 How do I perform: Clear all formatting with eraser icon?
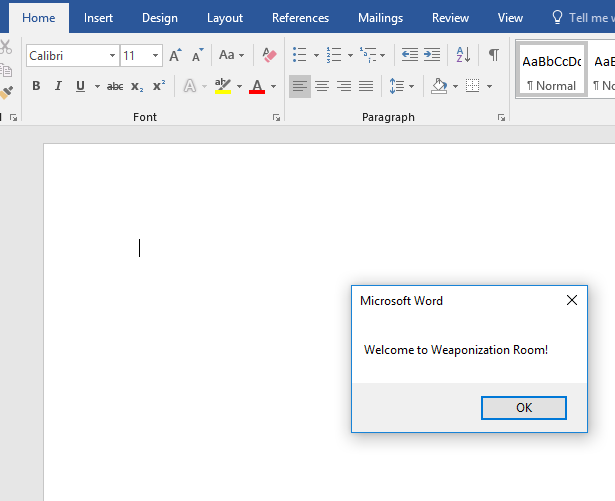coord(269,55)
